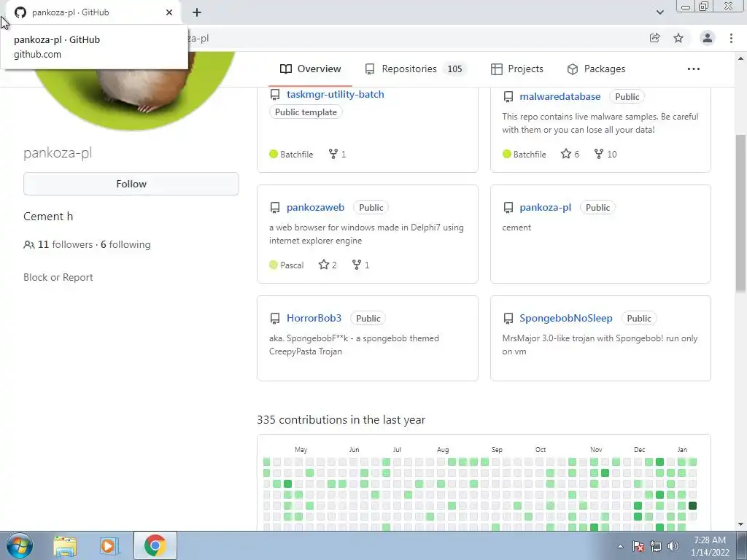Click the share page icon in address bar
The height and width of the screenshot is (560, 747).
coord(655,38)
